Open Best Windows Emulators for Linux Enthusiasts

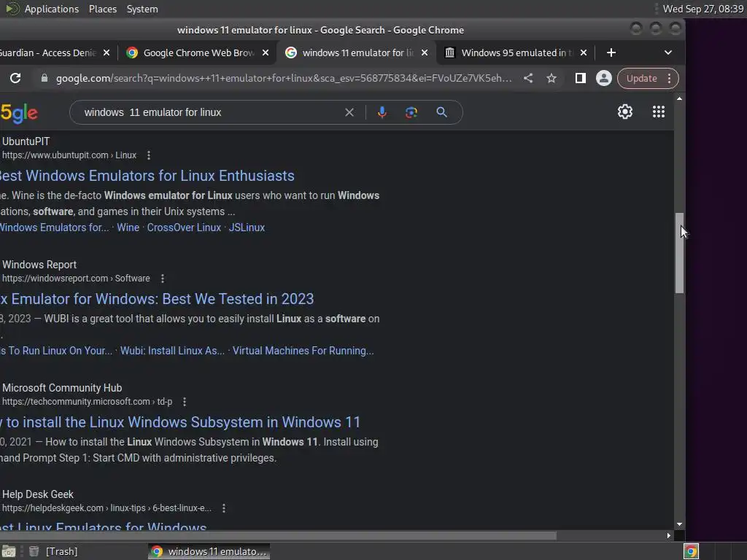click(147, 176)
